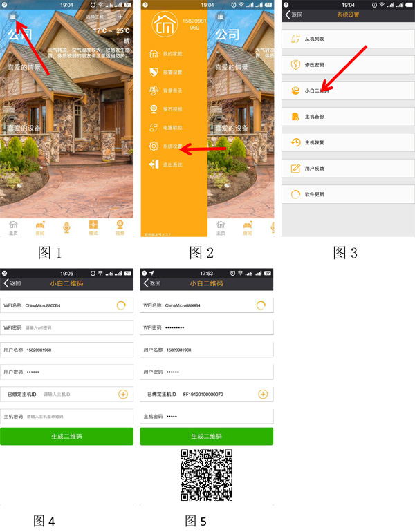Screen dimensions: 415x532
Task: Tap the plus icon at top of Figure 1
Action: (x=120, y=16)
